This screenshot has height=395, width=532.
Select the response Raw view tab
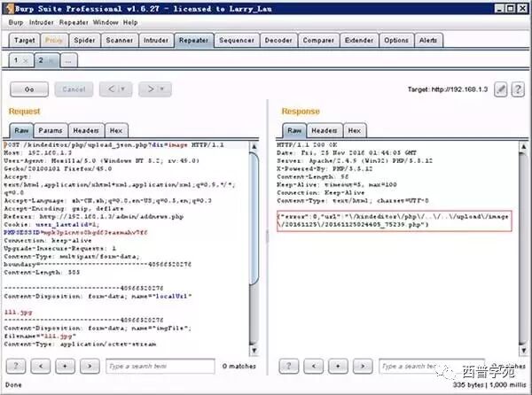tap(294, 130)
